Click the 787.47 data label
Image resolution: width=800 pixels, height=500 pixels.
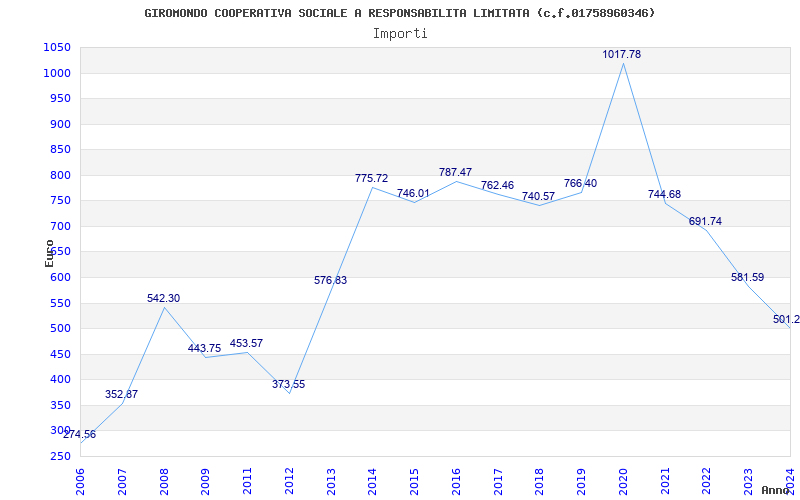pos(455,172)
